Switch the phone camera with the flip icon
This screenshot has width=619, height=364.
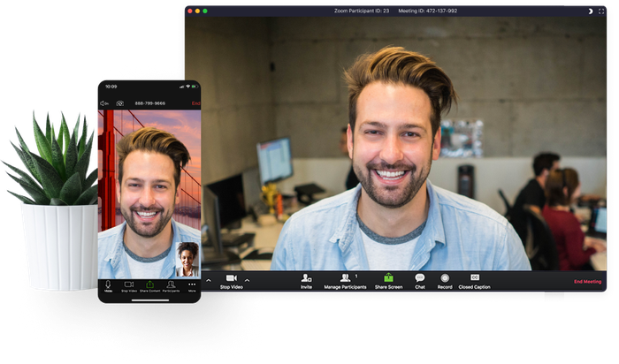point(119,103)
